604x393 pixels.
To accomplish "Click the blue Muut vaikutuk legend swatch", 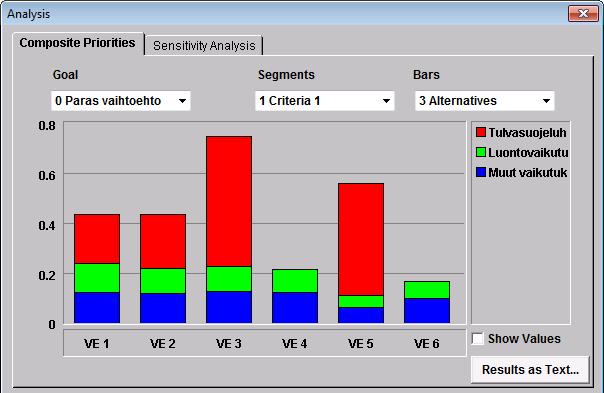I will click(481, 172).
